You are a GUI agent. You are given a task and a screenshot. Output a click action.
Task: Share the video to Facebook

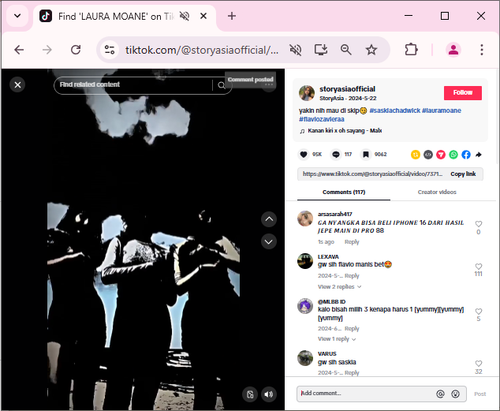coord(466,155)
